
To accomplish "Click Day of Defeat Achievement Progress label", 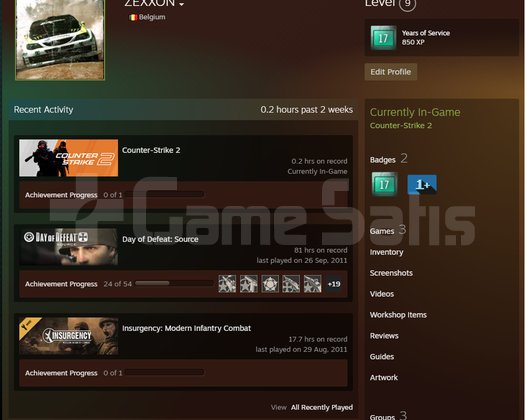I will point(61,284).
